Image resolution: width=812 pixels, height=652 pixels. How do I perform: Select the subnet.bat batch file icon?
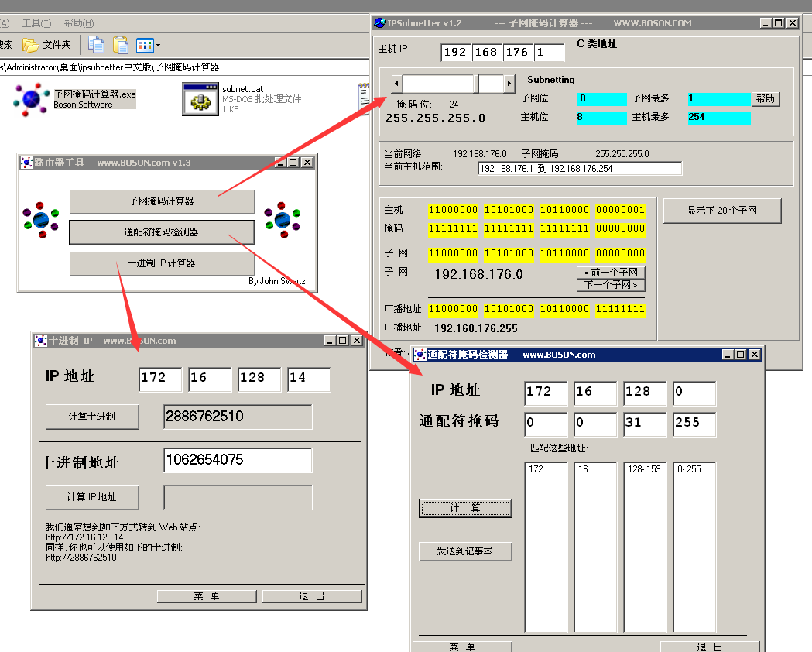coord(200,99)
